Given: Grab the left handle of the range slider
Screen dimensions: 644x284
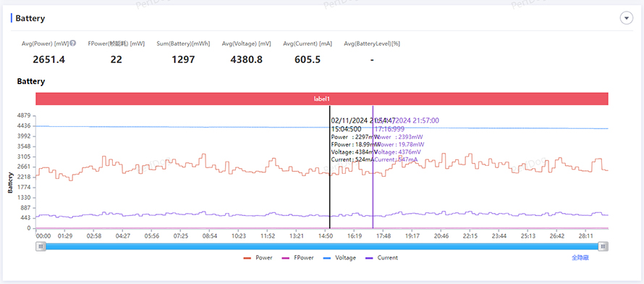Looking at the screenshot, I should pyautogui.click(x=41, y=246).
